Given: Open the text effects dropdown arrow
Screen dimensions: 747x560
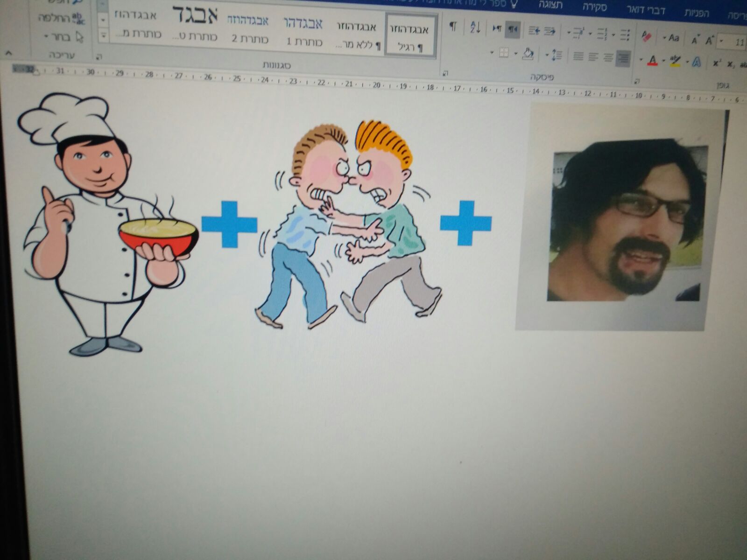Looking at the screenshot, I should (x=687, y=61).
